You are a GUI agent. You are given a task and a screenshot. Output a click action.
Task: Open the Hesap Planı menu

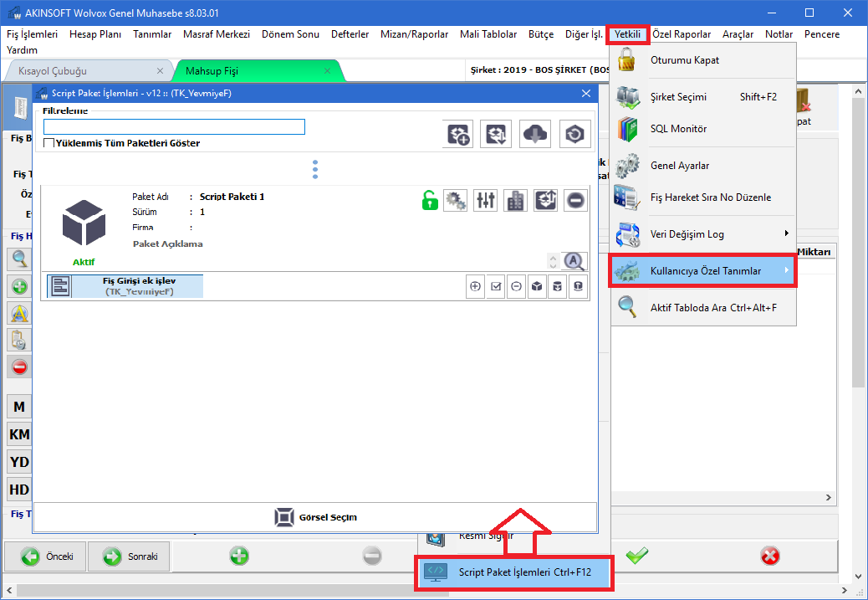[x=95, y=34]
